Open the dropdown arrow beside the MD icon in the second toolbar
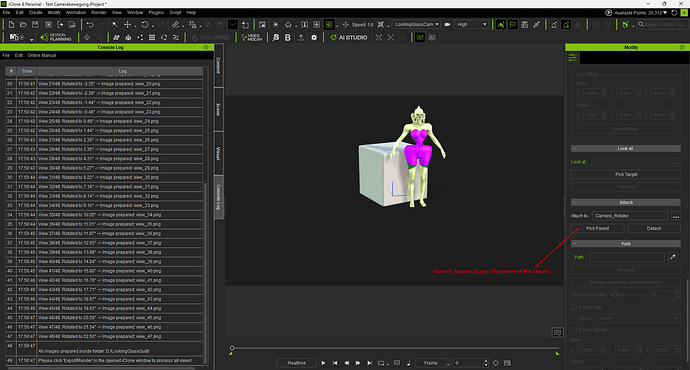The width and height of the screenshot is (690, 370). click(32, 39)
